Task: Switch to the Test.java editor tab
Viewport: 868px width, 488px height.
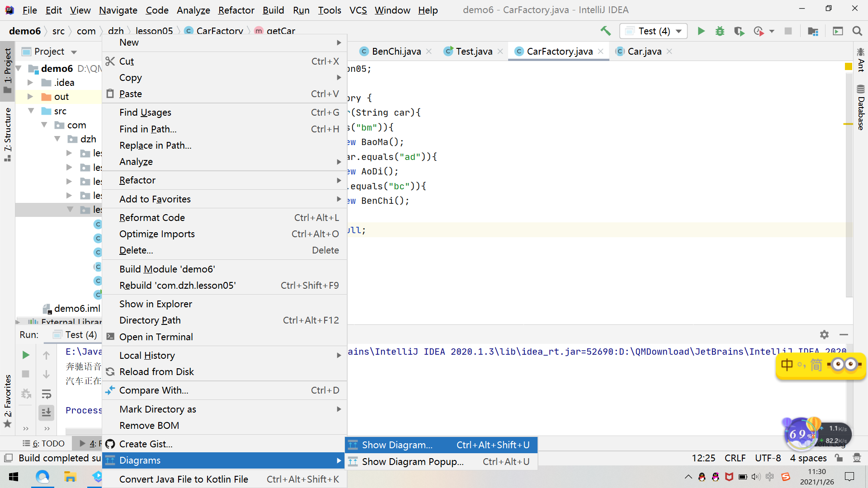Action: coord(473,52)
